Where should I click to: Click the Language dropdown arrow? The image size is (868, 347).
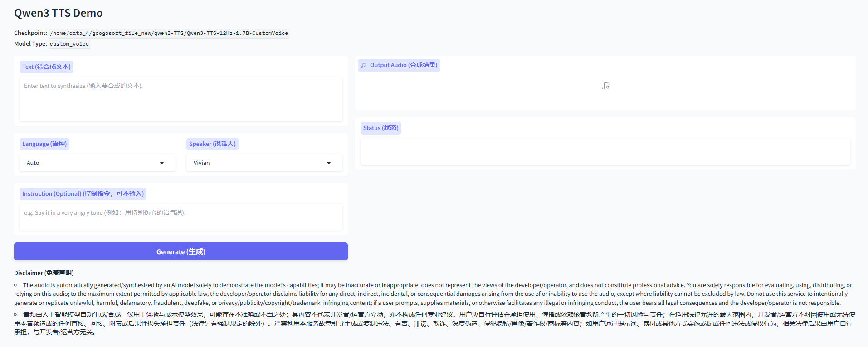[162, 163]
